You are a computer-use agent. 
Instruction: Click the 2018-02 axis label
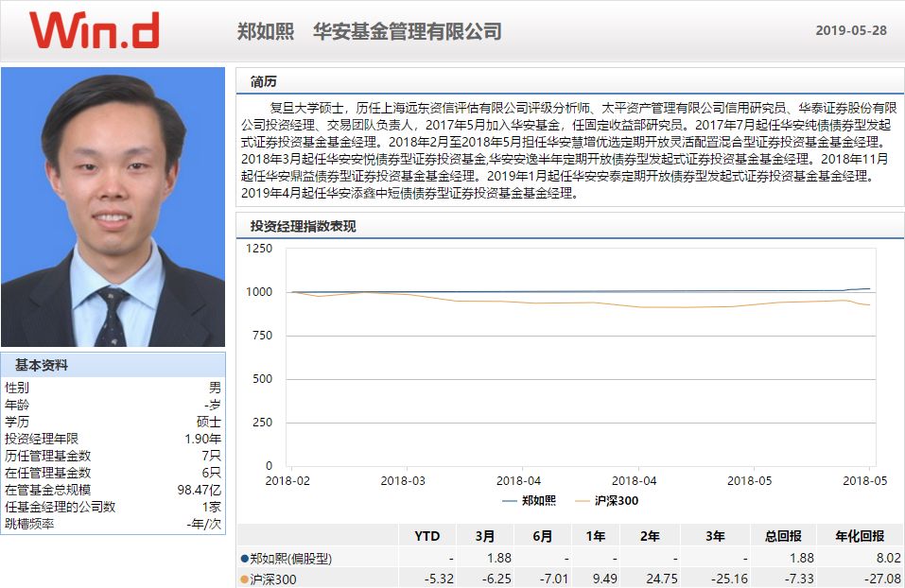[x=287, y=480]
